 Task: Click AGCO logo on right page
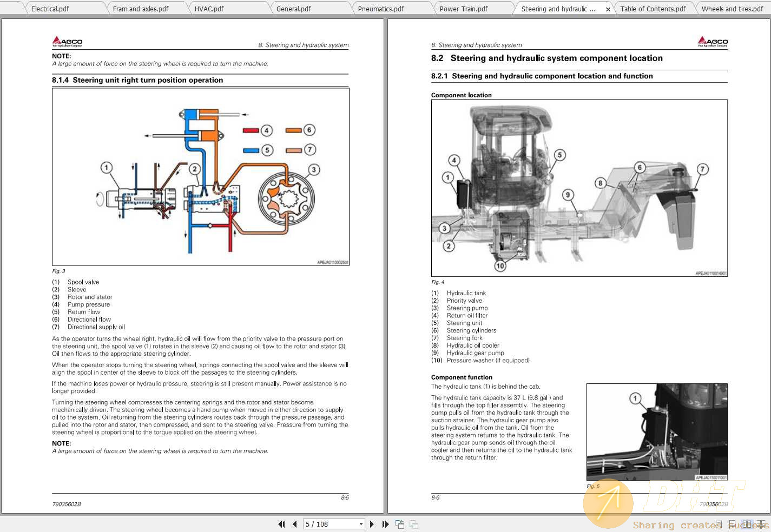713,42
